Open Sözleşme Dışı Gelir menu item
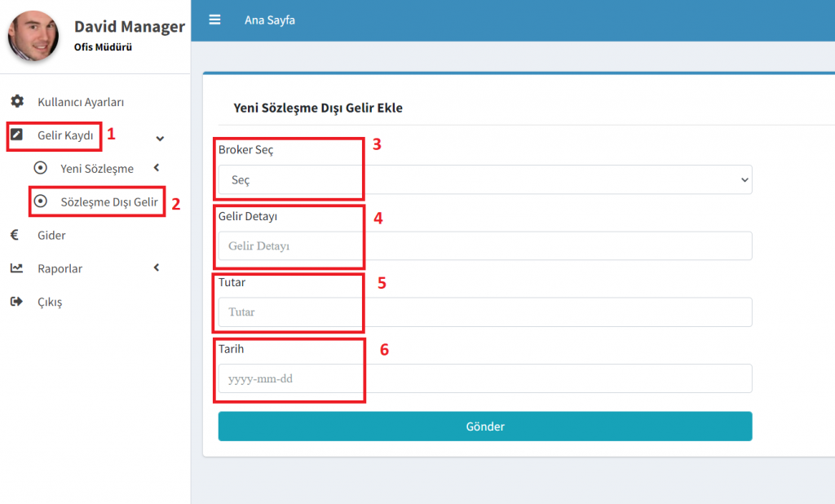 (108, 201)
